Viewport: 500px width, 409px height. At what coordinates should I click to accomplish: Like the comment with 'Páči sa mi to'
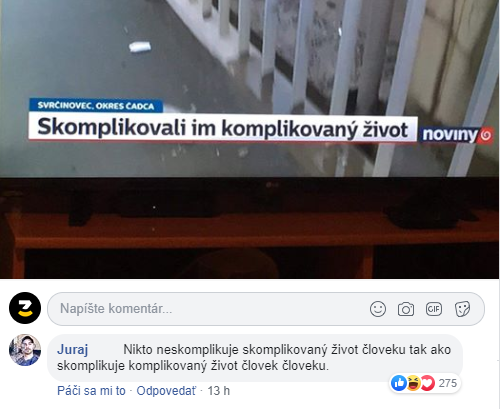91,391
